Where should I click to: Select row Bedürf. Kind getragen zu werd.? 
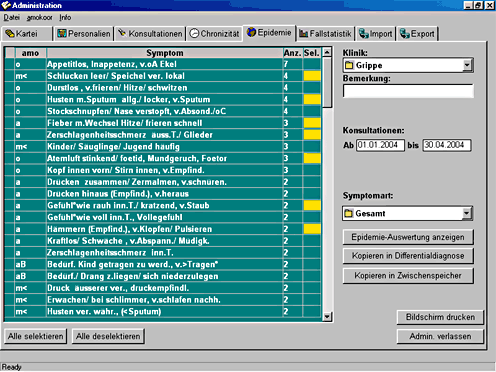click(x=163, y=264)
